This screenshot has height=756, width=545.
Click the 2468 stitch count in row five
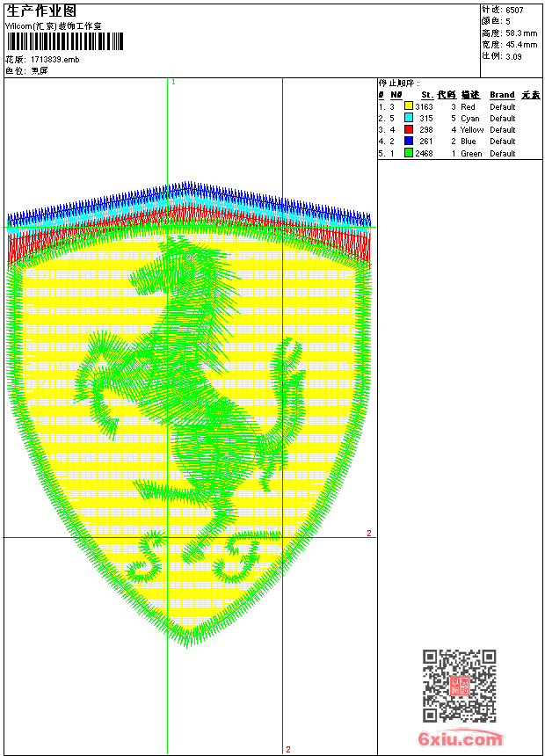point(425,153)
